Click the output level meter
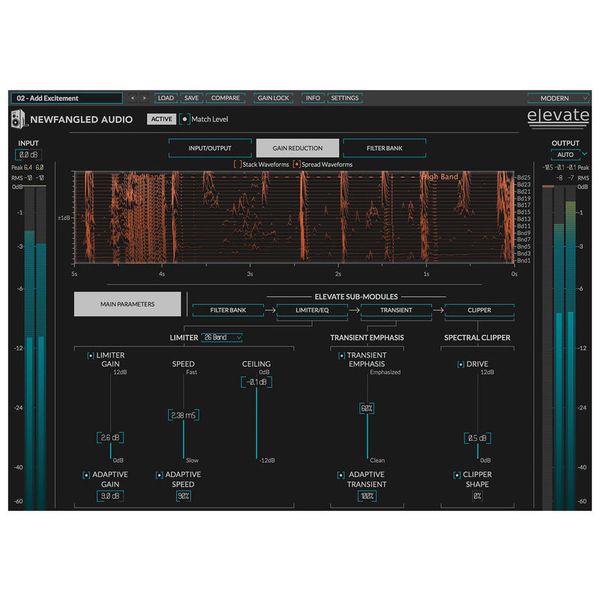This screenshot has height=600, width=600. click(x=559, y=348)
